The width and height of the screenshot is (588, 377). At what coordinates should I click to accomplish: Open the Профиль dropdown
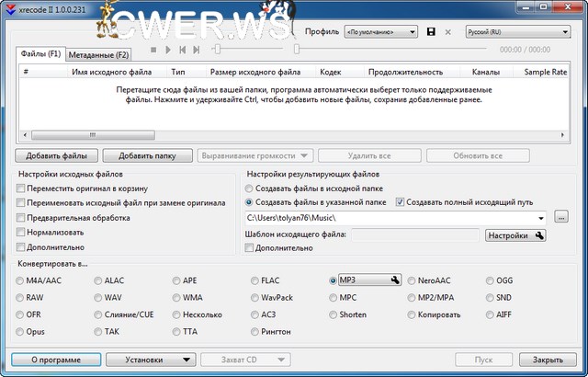click(381, 32)
